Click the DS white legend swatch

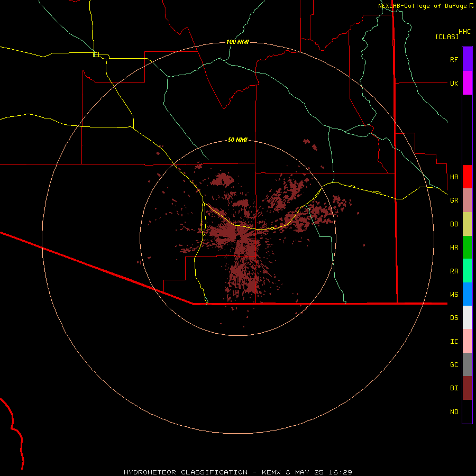(467, 317)
